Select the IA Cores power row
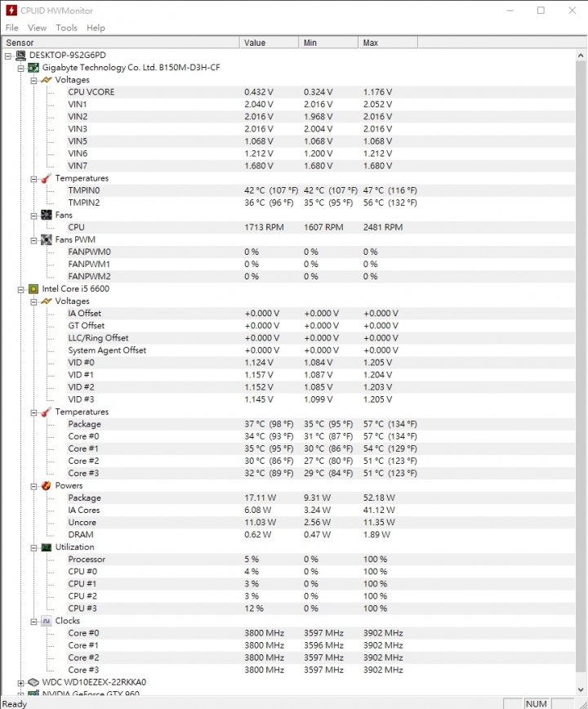Viewport: 588px width, 709px height. (x=321, y=510)
